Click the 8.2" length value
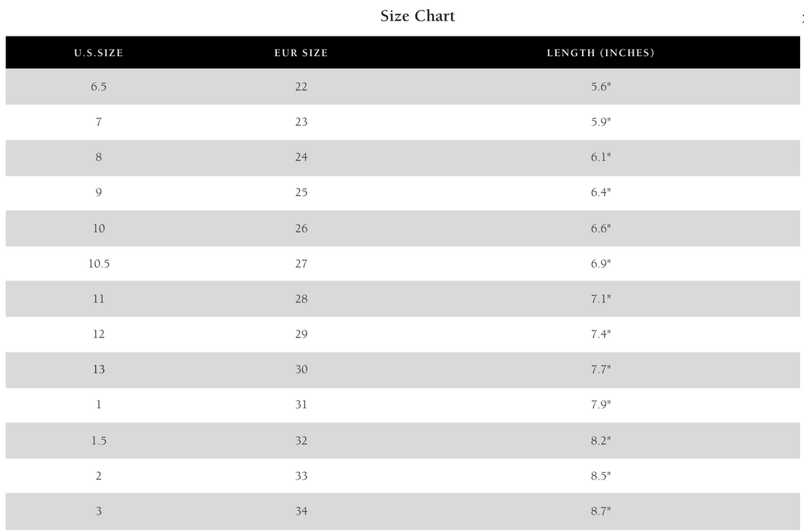 click(x=600, y=441)
